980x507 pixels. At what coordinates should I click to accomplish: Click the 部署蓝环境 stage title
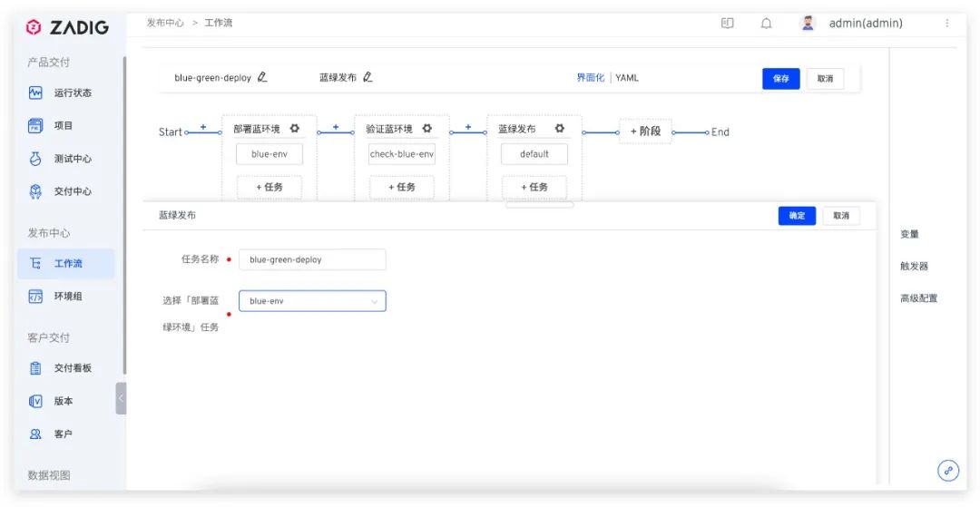tap(257, 130)
